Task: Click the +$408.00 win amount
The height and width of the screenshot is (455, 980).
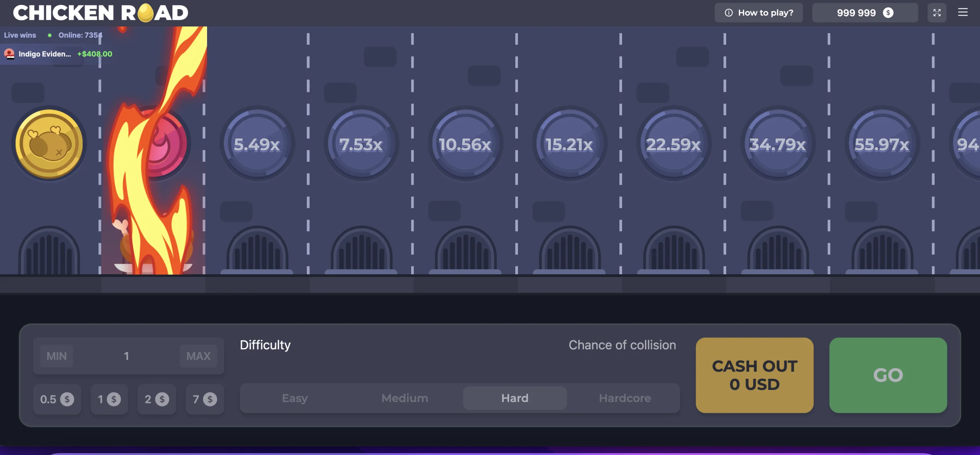Action: (x=95, y=54)
